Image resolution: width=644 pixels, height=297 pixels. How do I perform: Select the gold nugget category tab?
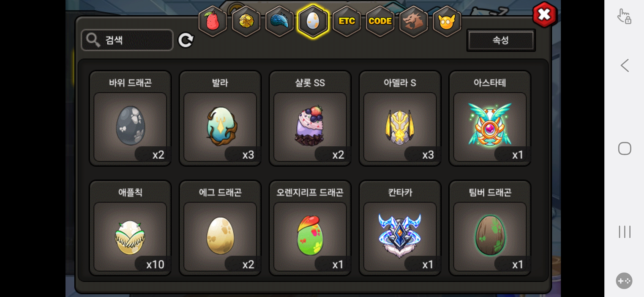click(246, 21)
